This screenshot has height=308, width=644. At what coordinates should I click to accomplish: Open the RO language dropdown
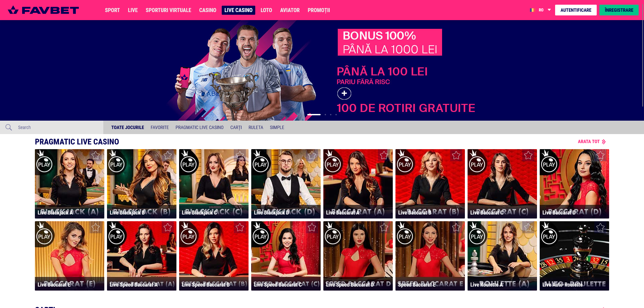click(x=540, y=10)
